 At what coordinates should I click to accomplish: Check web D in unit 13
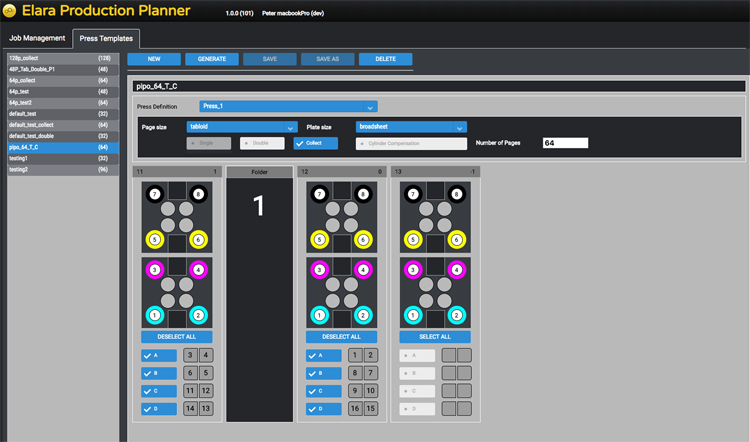pos(417,409)
